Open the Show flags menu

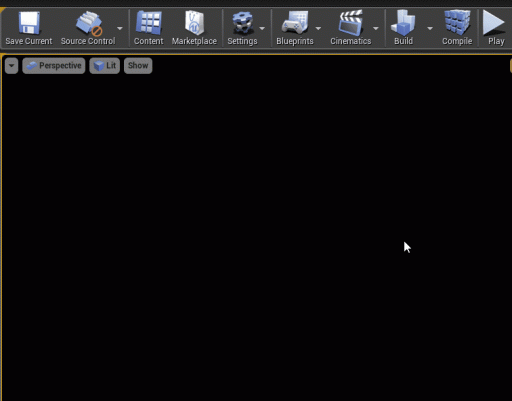pos(138,66)
